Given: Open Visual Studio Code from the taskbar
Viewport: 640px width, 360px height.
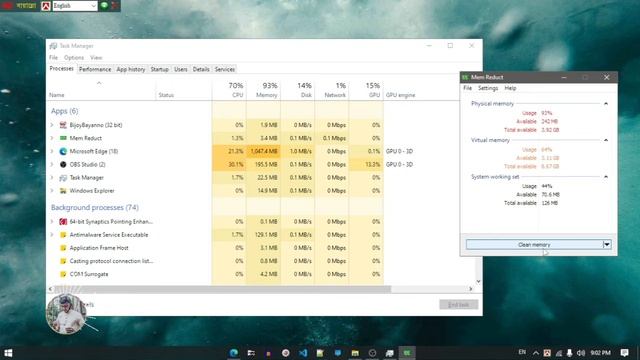Looking at the screenshot, I should [x=303, y=353].
